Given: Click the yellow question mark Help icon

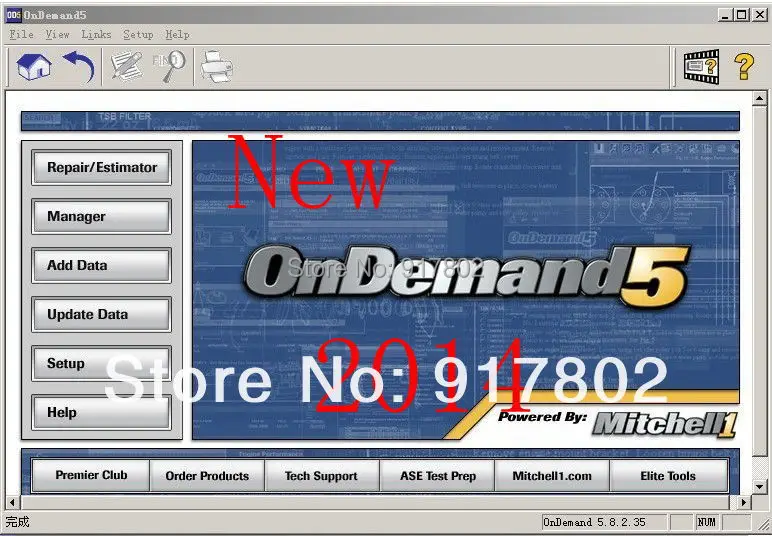Looking at the screenshot, I should click(x=743, y=66).
